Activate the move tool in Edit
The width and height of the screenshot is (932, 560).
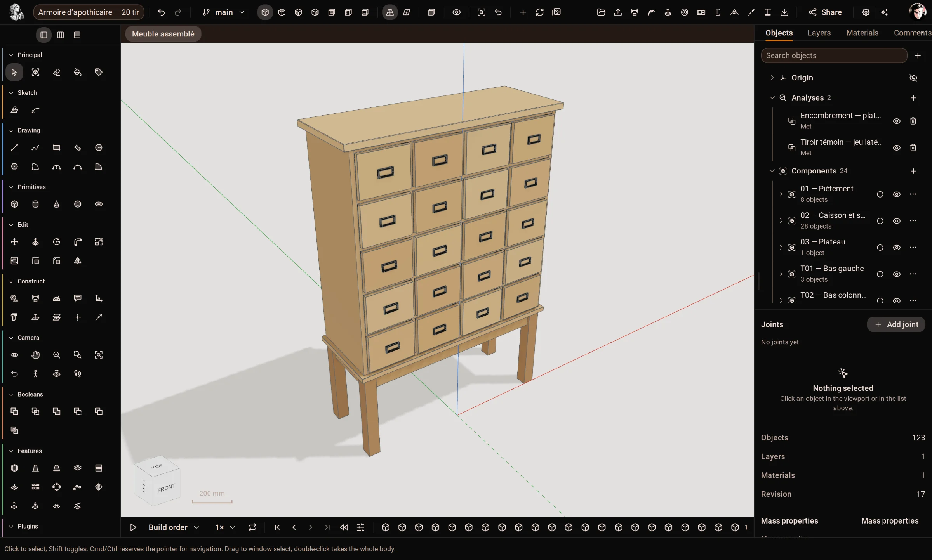pos(14,242)
